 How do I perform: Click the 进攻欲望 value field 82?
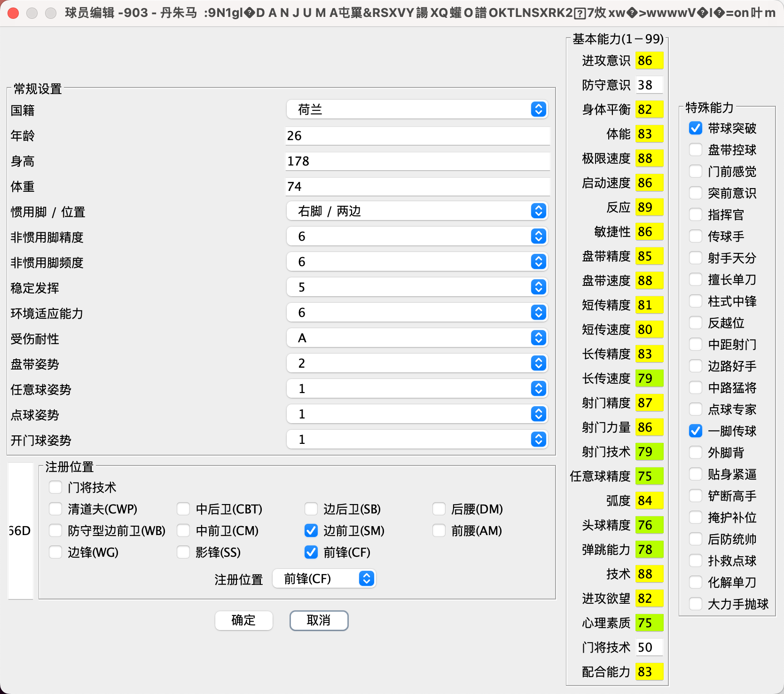[x=649, y=599]
